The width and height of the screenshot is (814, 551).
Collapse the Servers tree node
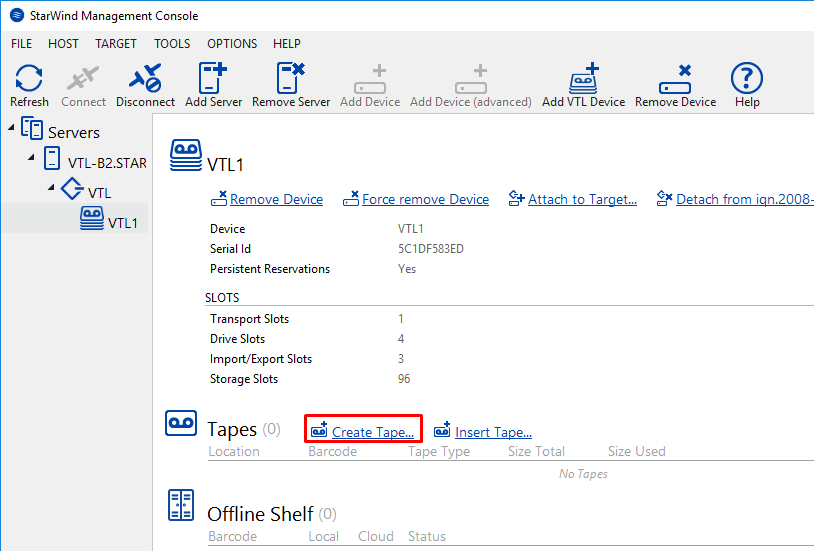point(11,129)
